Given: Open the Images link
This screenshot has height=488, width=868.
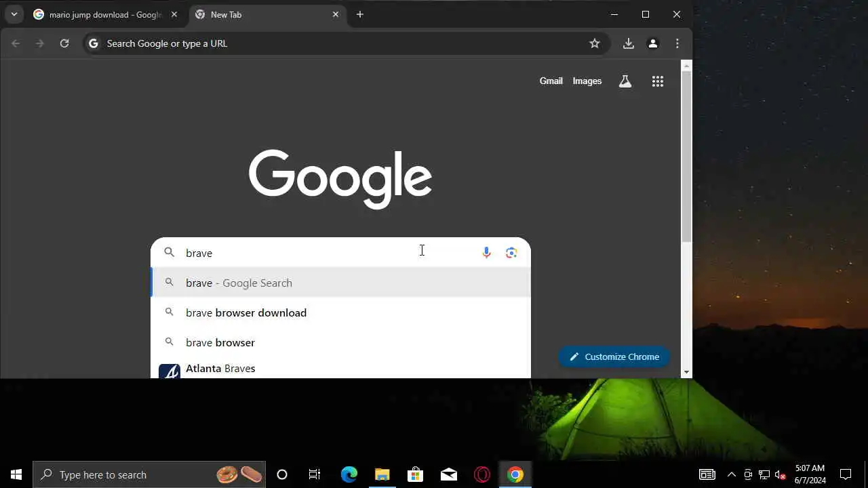Looking at the screenshot, I should coord(587,81).
